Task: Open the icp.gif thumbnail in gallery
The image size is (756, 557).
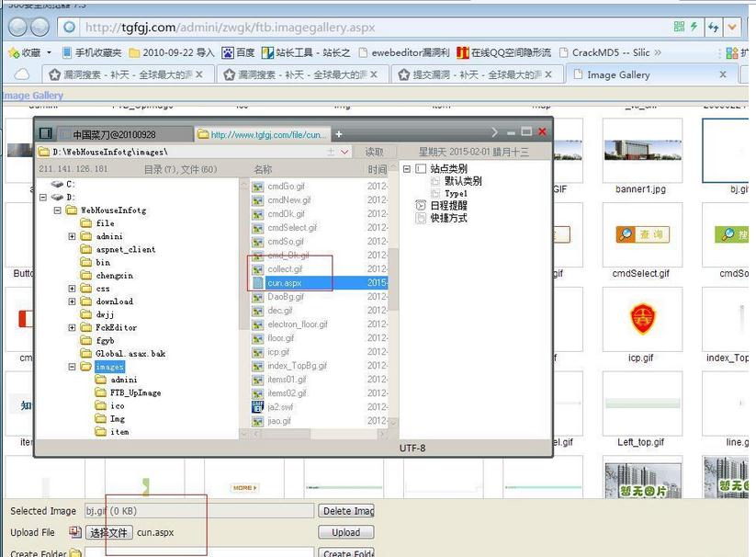Action: 642,319
